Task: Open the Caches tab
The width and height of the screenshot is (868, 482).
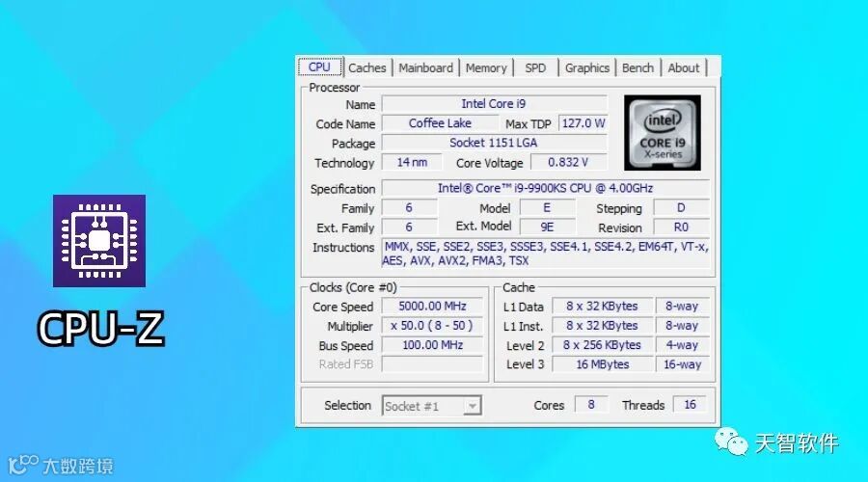Action: point(367,68)
